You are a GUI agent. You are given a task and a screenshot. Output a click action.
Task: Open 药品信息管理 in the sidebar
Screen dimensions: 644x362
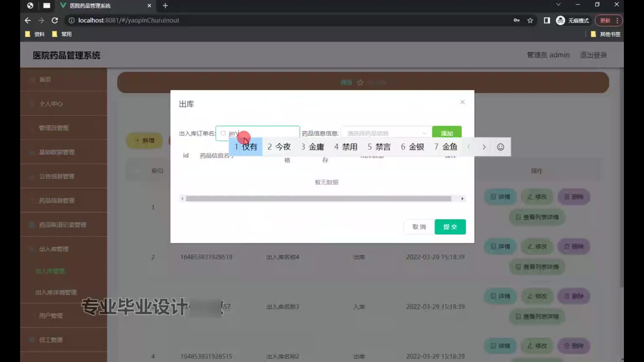click(x=57, y=200)
